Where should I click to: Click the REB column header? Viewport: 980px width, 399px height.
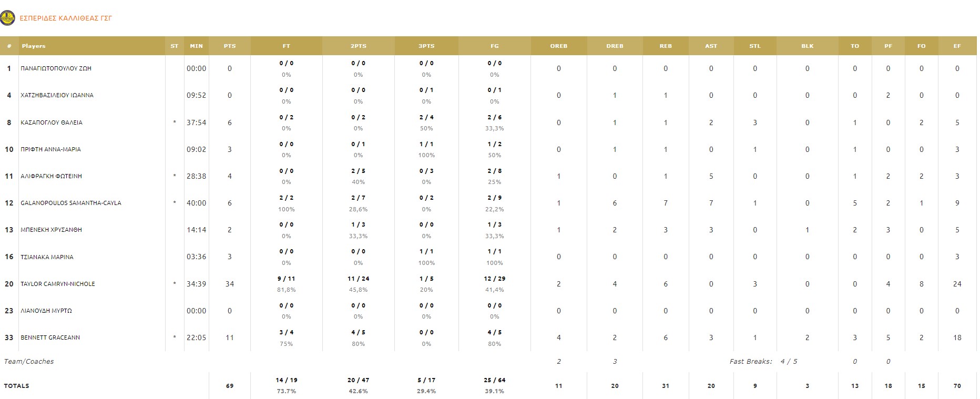click(666, 46)
